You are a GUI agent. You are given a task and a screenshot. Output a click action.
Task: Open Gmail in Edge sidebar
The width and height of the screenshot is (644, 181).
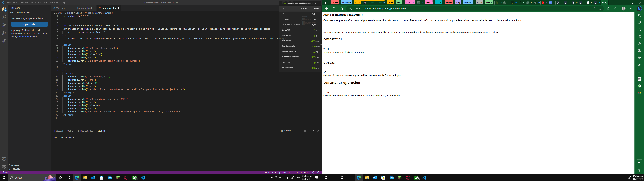pyautogui.click(x=639, y=93)
